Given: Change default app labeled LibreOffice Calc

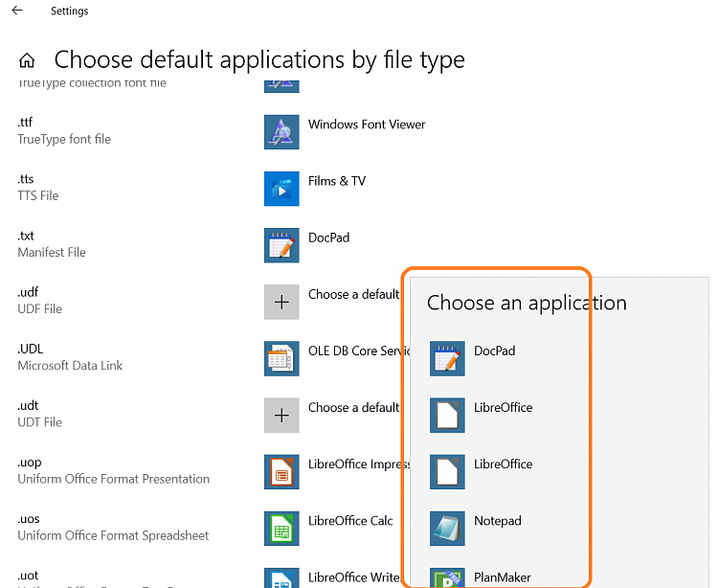Looking at the screenshot, I should pos(350,521).
